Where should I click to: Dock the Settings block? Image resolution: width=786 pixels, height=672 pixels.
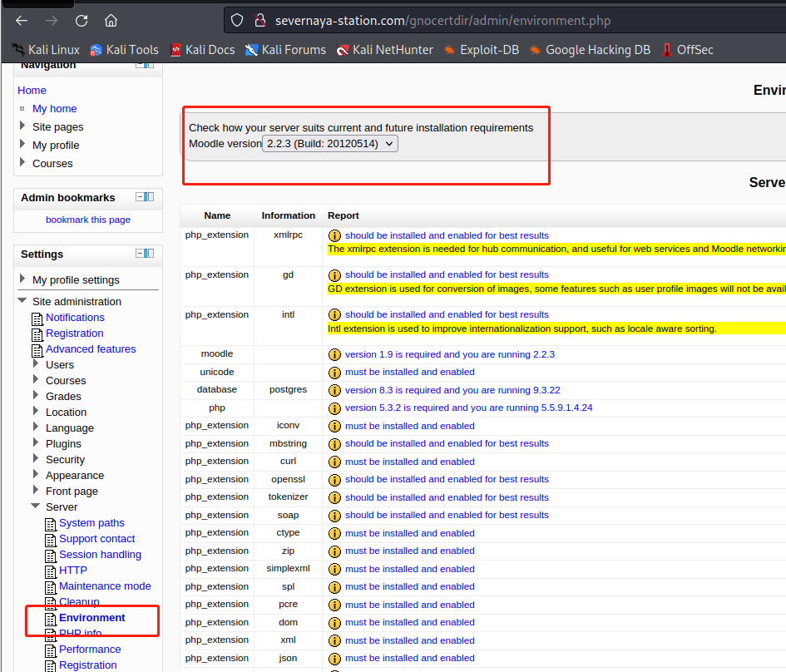click(x=150, y=254)
